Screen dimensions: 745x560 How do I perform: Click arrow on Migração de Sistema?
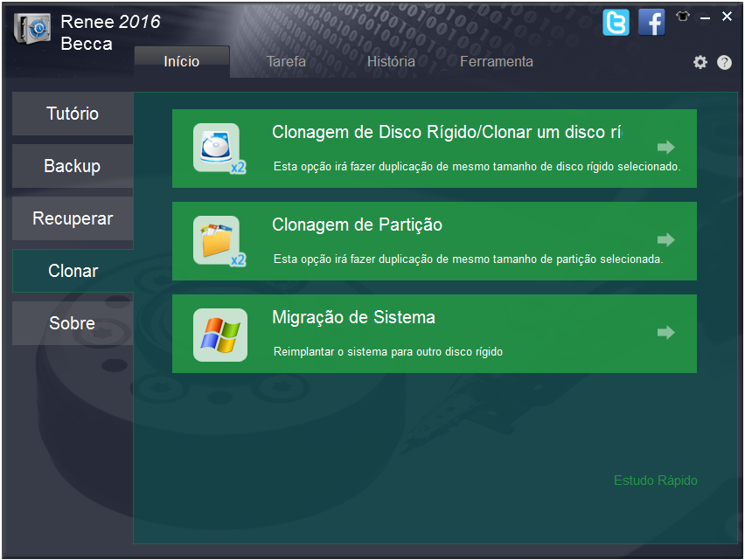pyautogui.click(x=665, y=332)
